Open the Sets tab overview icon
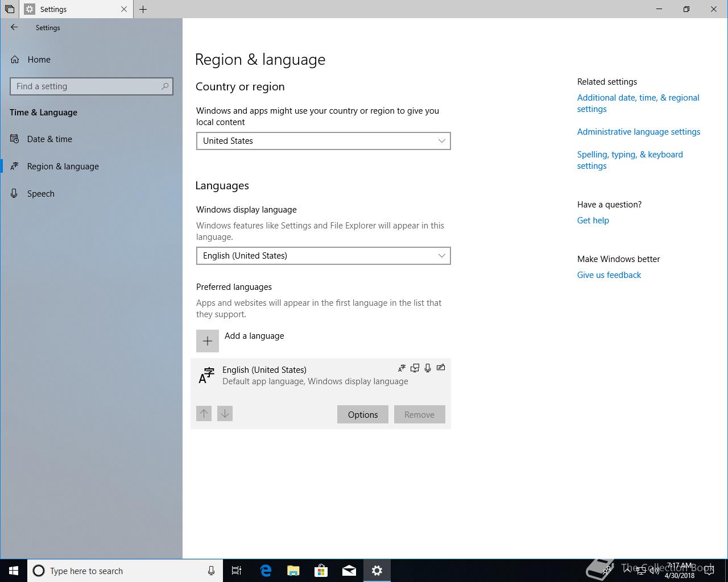Image resolution: width=728 pixels, height=582 pixels. click(9, 9)
